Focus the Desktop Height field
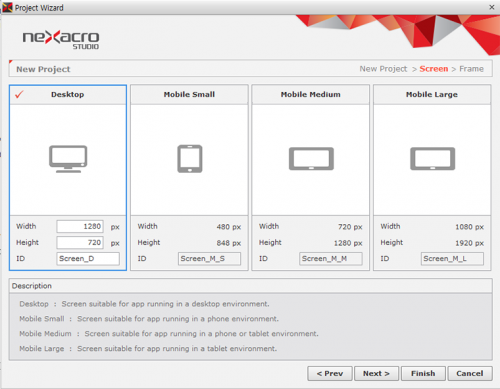This screenshot has width=500, height=389. click(x=80, y=242)
